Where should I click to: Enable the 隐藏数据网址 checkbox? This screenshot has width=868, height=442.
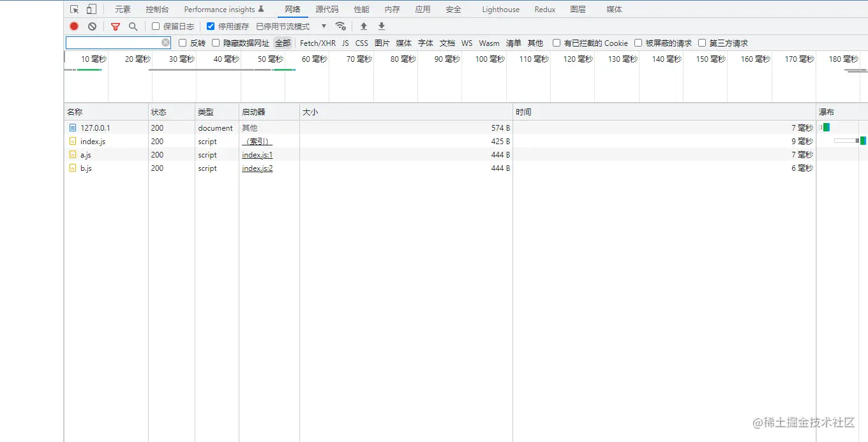216,43
